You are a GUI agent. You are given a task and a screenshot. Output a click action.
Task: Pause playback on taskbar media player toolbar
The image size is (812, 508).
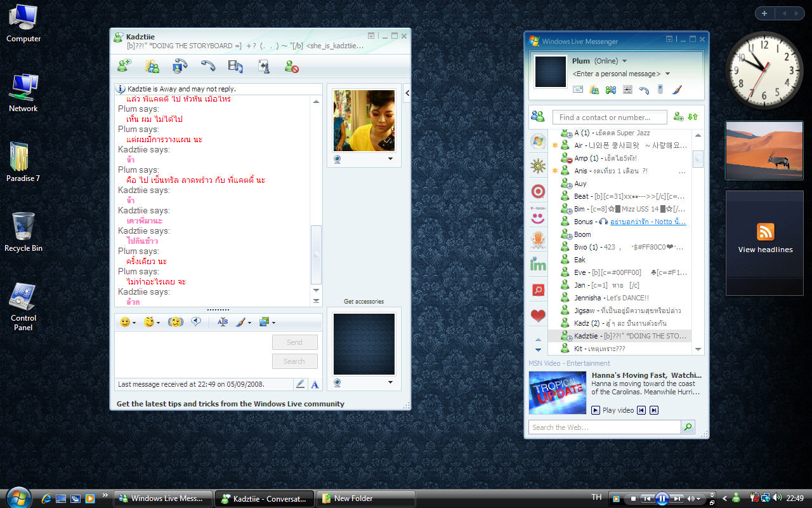tap(662, 498)
